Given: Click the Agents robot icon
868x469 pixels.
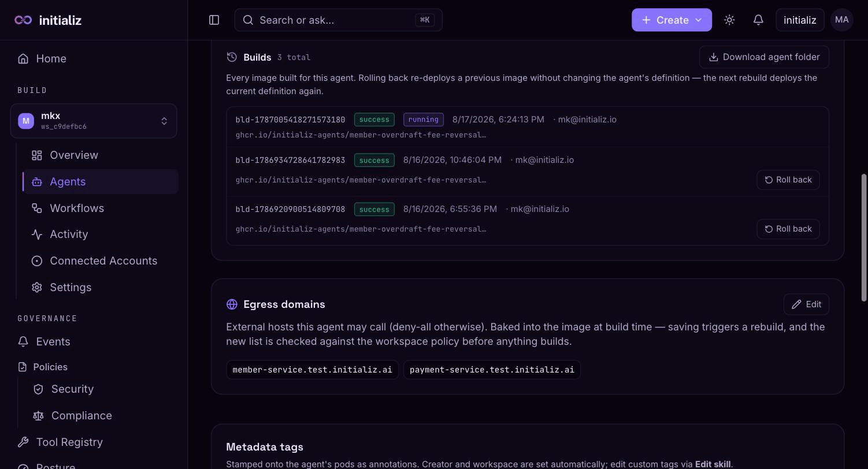Looking at the screenshot, I should pos(37,182).
